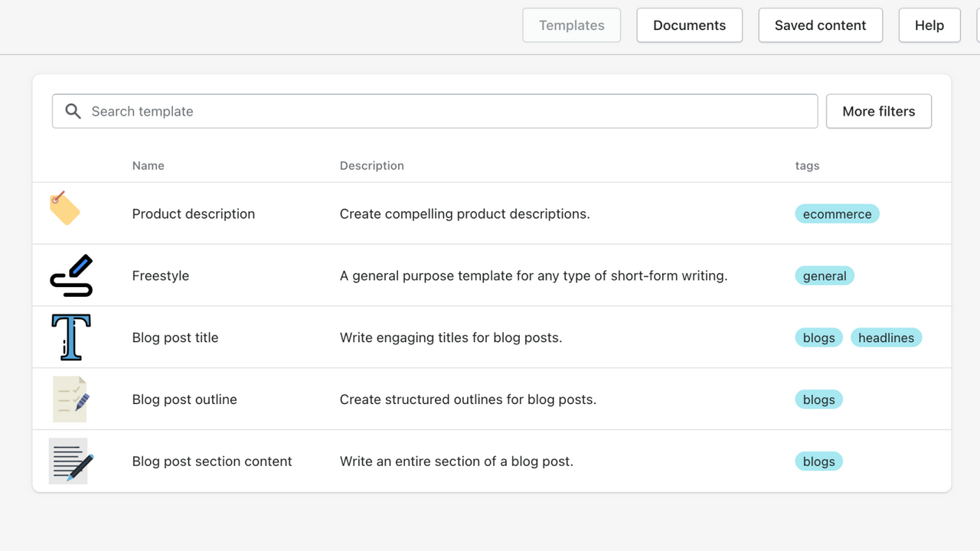Toggle the blogs tag on Blog post section content

818,461
